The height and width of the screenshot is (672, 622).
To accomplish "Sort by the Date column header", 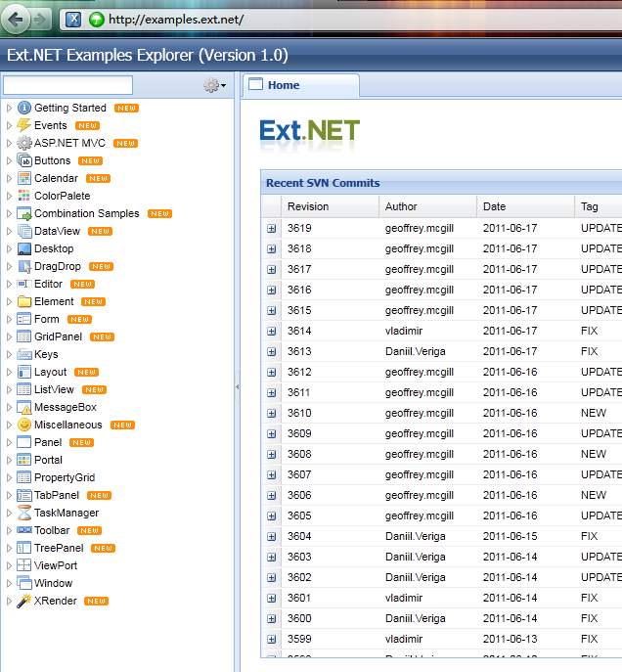I will pos(525,206).
